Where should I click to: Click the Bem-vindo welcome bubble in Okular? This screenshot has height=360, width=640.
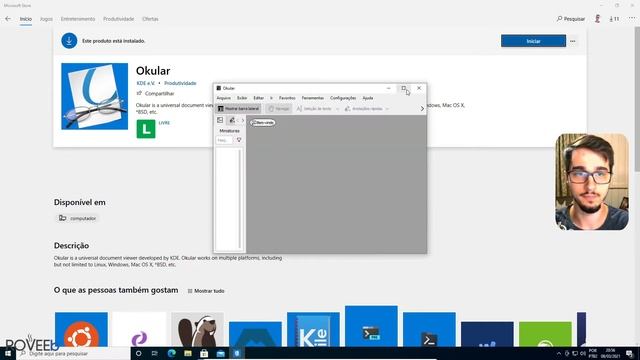[262, 122]
